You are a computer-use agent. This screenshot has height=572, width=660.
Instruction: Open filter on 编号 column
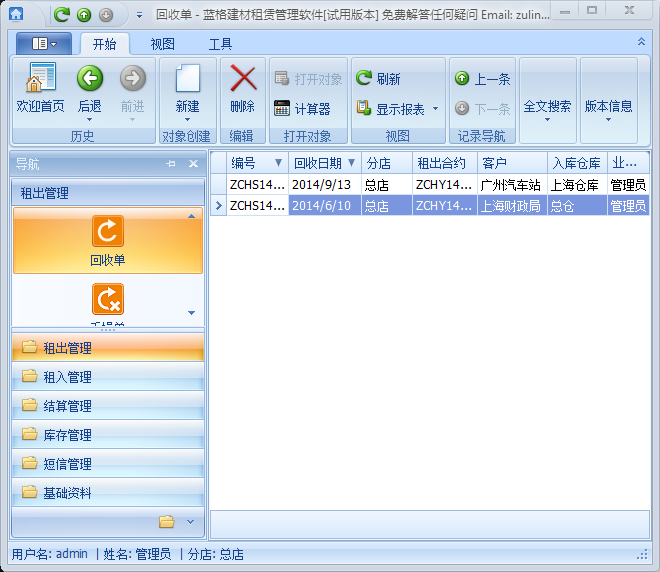[278, 162]
